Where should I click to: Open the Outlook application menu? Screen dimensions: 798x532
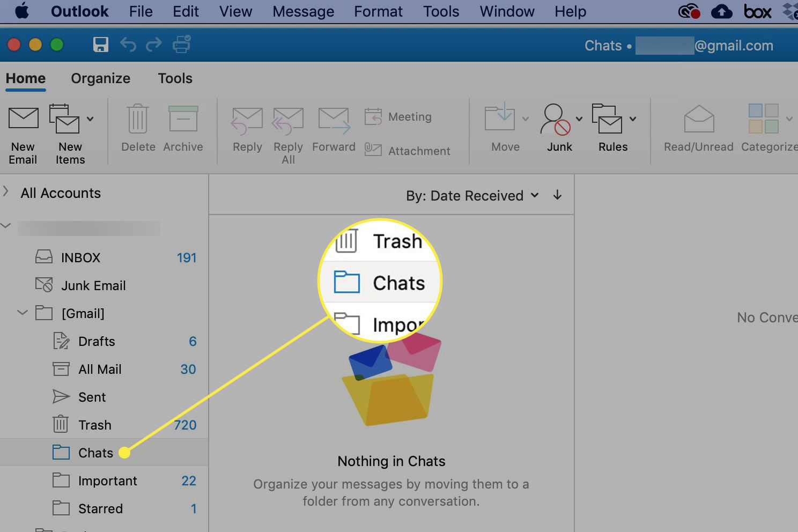pyautogui.click(x=80, y=11)
